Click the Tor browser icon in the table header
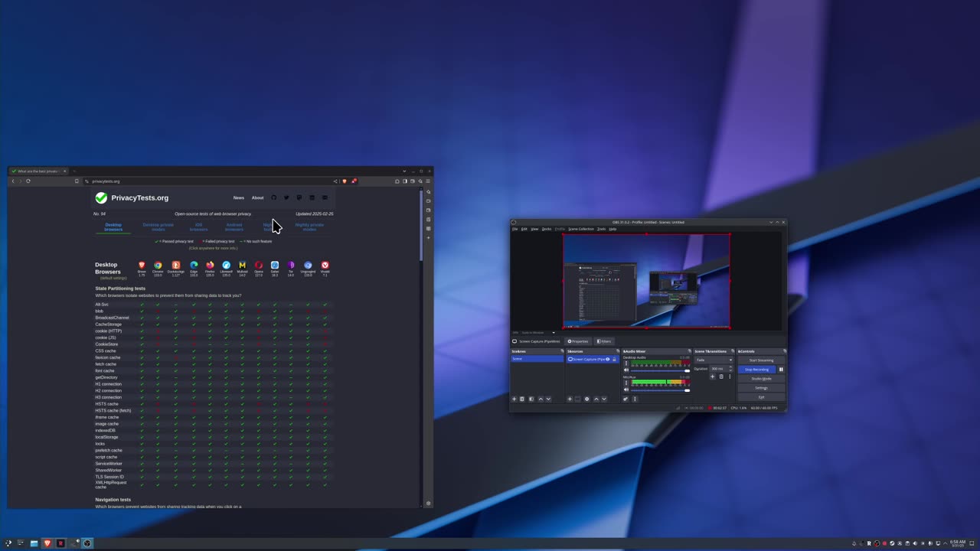The image size is (980, 551). (291, 265)
